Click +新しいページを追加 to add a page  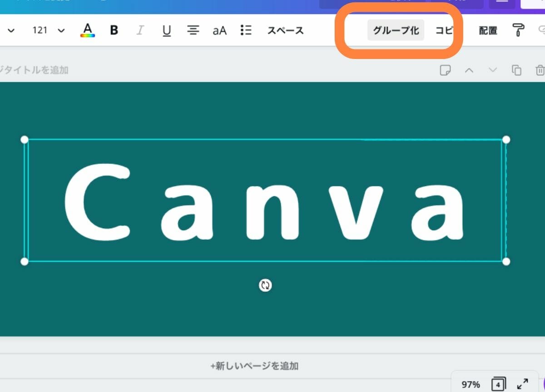coord(254,366)
